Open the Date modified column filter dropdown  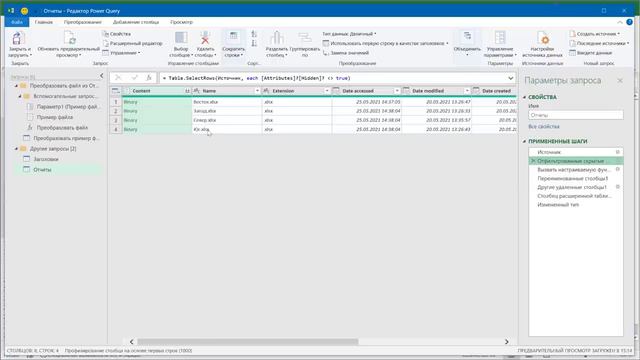pyautogui.click(x=467, y=91)
